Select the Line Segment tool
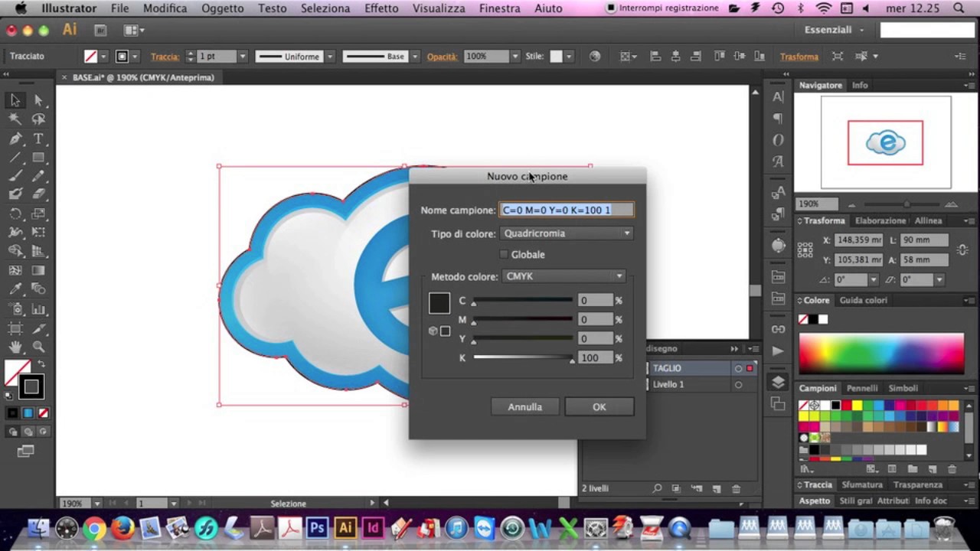This screenshot has height=551, width=980. [x=15, y=158]
